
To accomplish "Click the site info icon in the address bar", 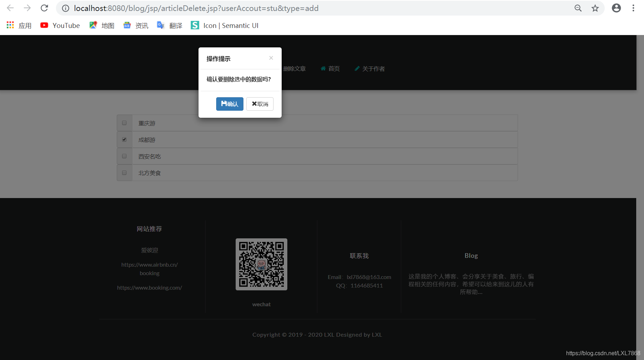I will (x=65, y=8).
